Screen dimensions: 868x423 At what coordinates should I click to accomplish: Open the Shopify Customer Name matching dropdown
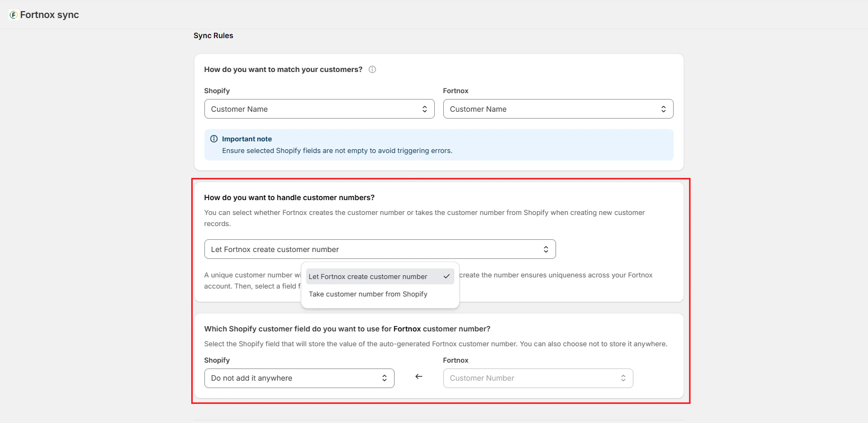(319, 109)
